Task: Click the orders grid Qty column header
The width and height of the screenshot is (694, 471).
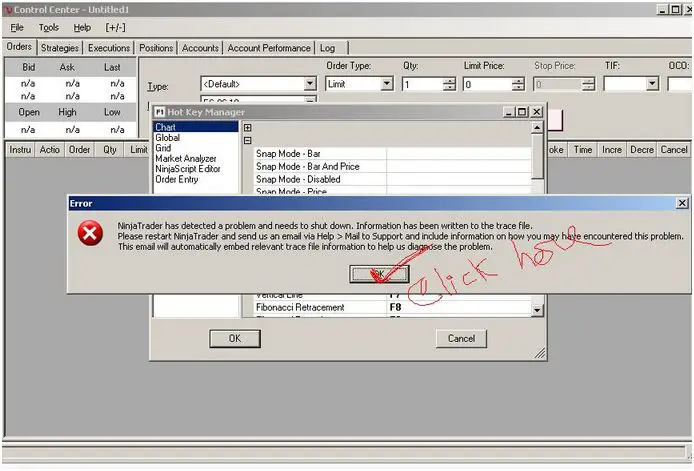Action: pos(110,150)
